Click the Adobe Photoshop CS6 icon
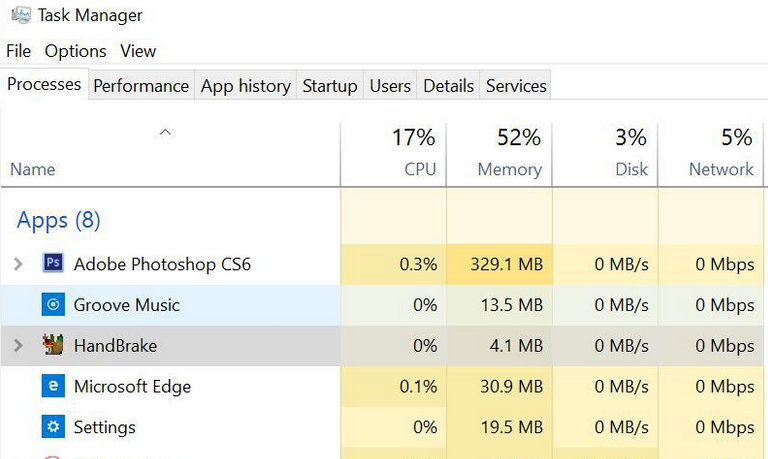 point(53,264)
